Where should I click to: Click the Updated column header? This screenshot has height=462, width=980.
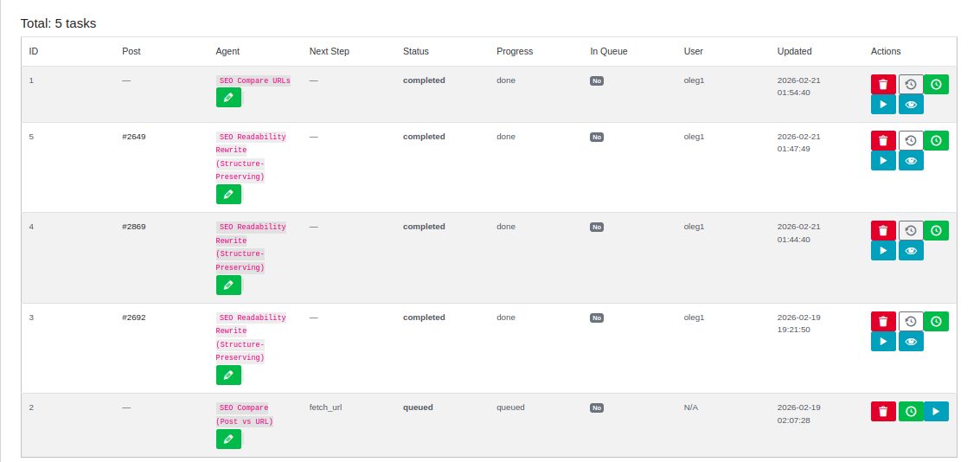(794, 51)
